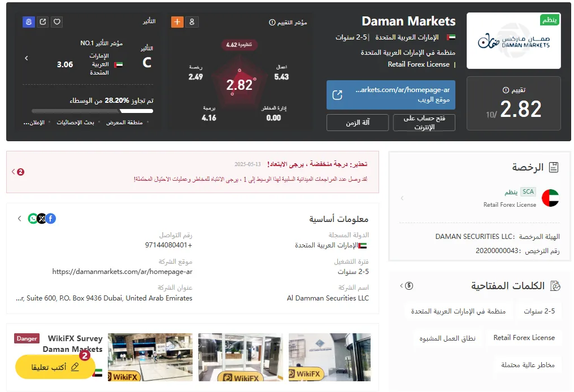Expand the license card chevron
574x392 pixels.
click(402, 198)
